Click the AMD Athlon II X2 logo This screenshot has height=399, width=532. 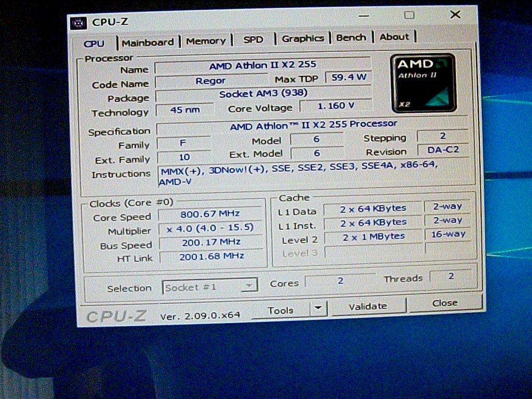pos(423,83)
